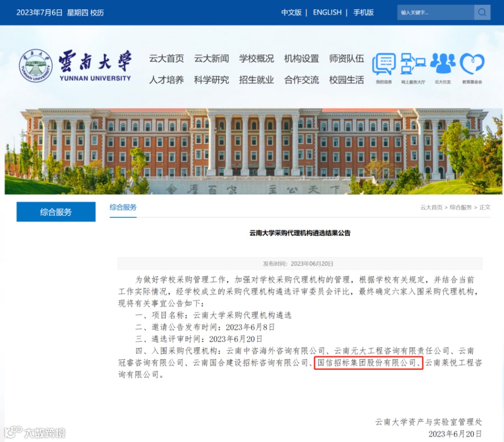
Task: Click the closing date 2023年6月20日 under the signature
Action: [x=455, y=434]
